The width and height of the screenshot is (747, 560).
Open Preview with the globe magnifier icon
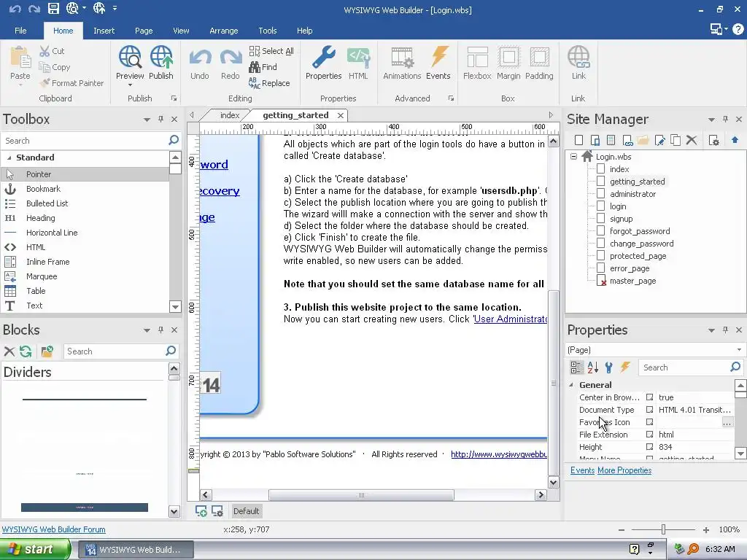[x=130, y=57]
